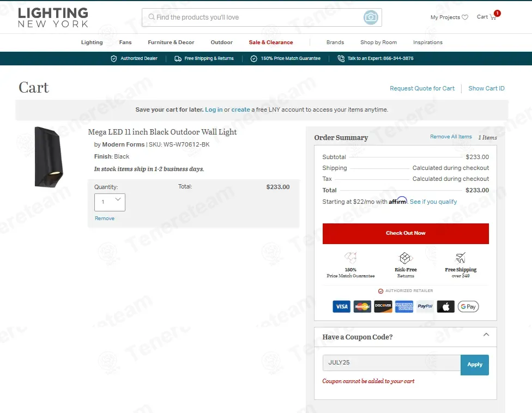The image size is (532, 413).
Task: Click the Free Shipping truck icon
Action: point(178,59)
